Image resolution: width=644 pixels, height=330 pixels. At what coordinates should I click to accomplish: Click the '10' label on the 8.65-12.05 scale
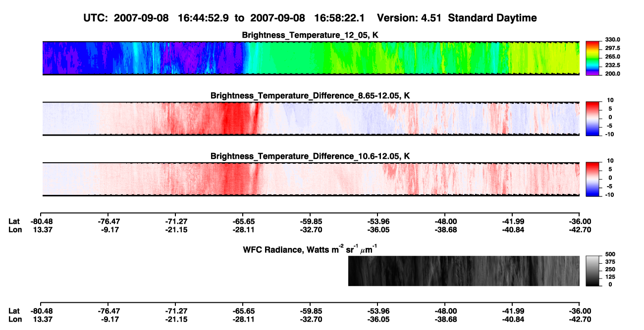pos(609,100)
